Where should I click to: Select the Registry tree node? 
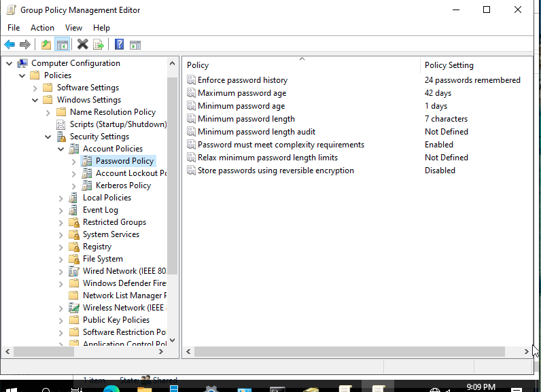(x=97, y=247)
